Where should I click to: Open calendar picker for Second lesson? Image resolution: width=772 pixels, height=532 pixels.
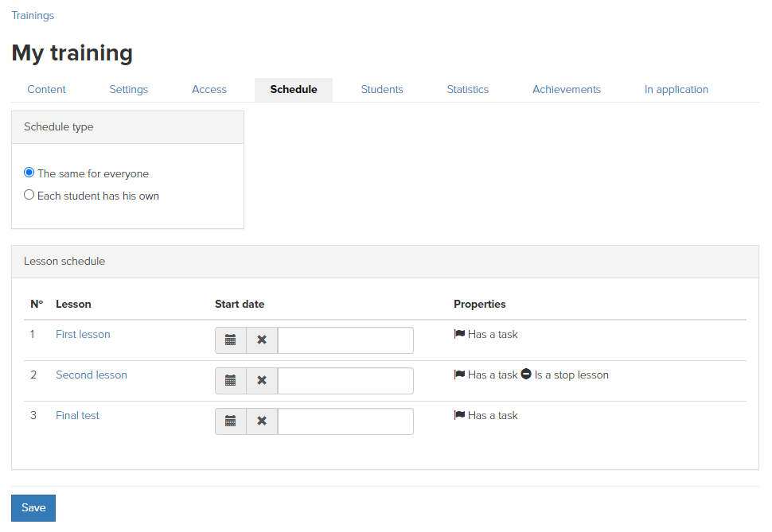(231, 380)
